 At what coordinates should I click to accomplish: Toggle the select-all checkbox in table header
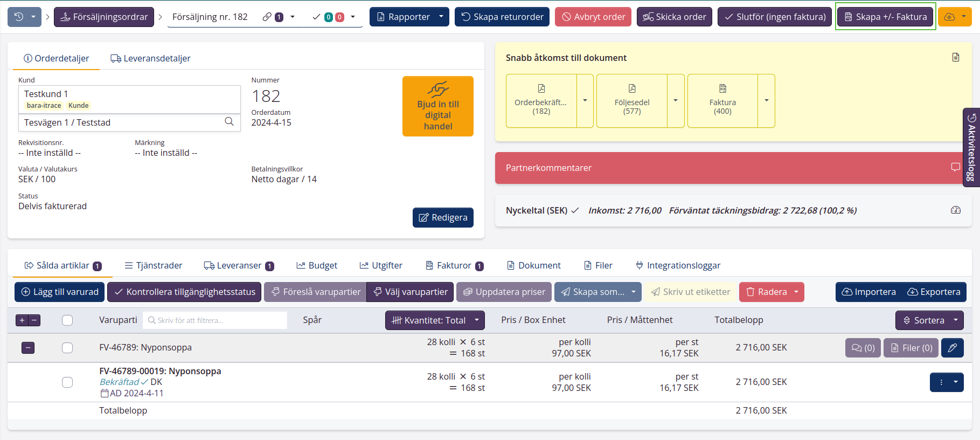[x=67, y=320]
